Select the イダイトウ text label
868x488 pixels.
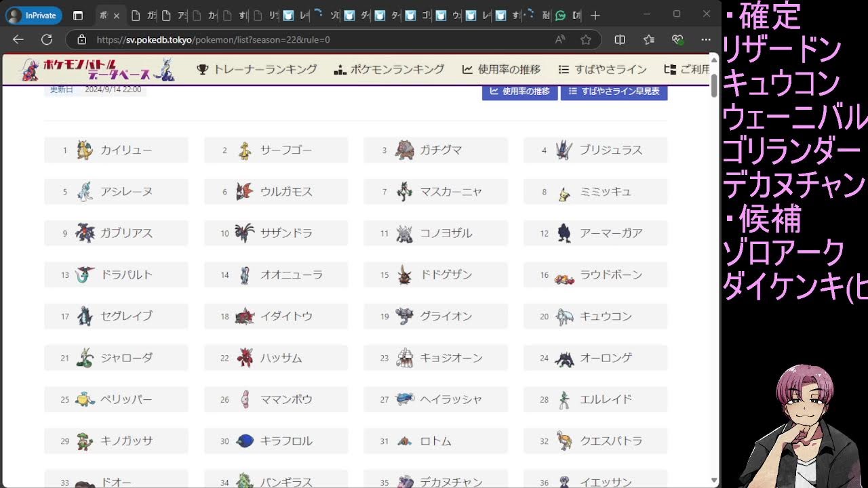[286, 316]
